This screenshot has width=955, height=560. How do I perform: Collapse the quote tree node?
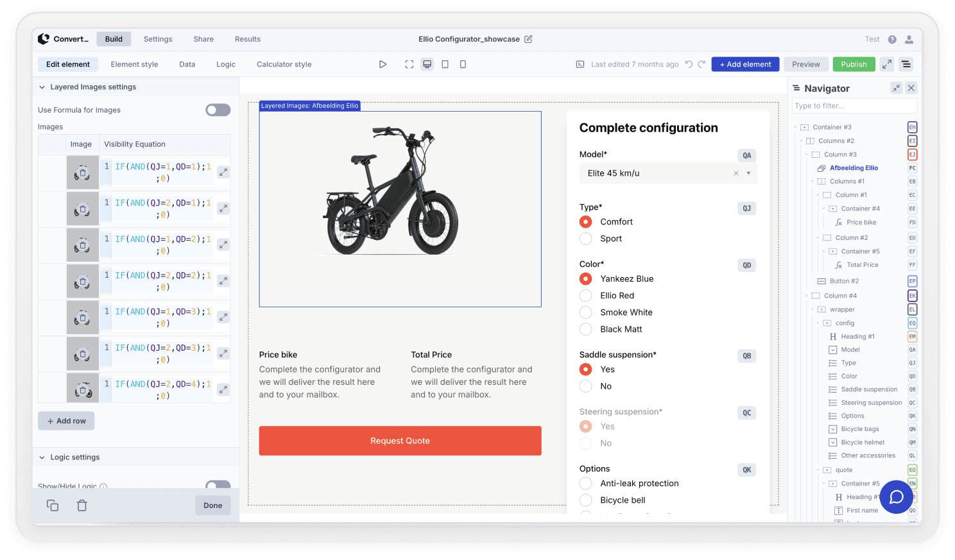(x=818, y=470)
